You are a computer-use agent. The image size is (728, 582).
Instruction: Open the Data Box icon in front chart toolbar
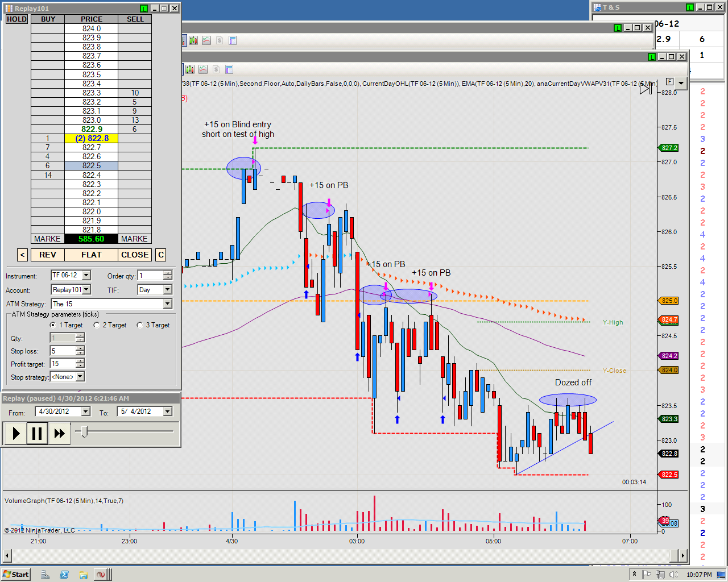click(229, 69)
